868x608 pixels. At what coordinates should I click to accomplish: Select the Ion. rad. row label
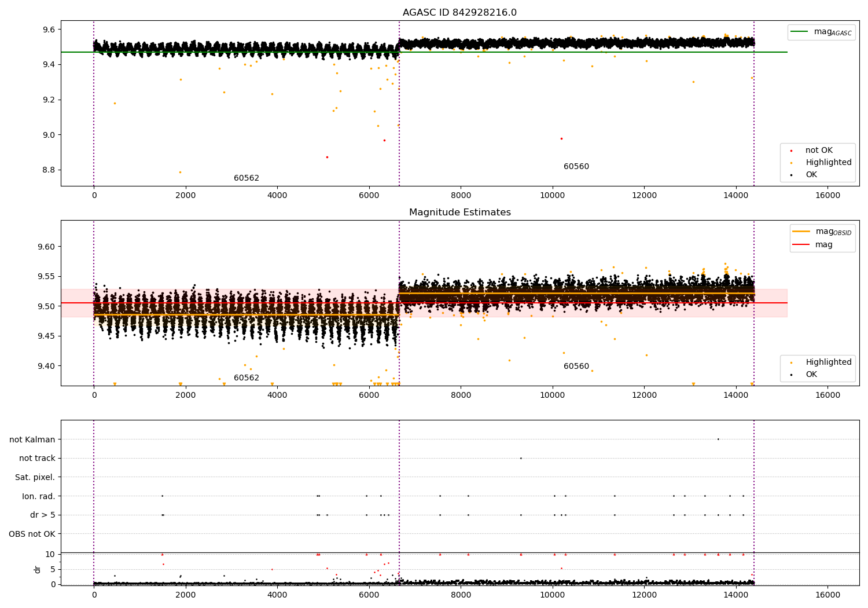39,496
